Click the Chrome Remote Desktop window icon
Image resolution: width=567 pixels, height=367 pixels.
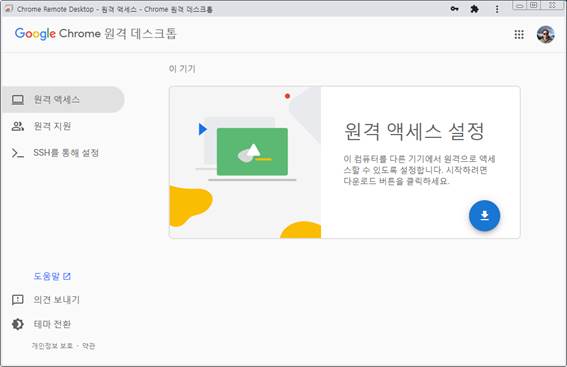pyautogui.click(x=9, y=9)
